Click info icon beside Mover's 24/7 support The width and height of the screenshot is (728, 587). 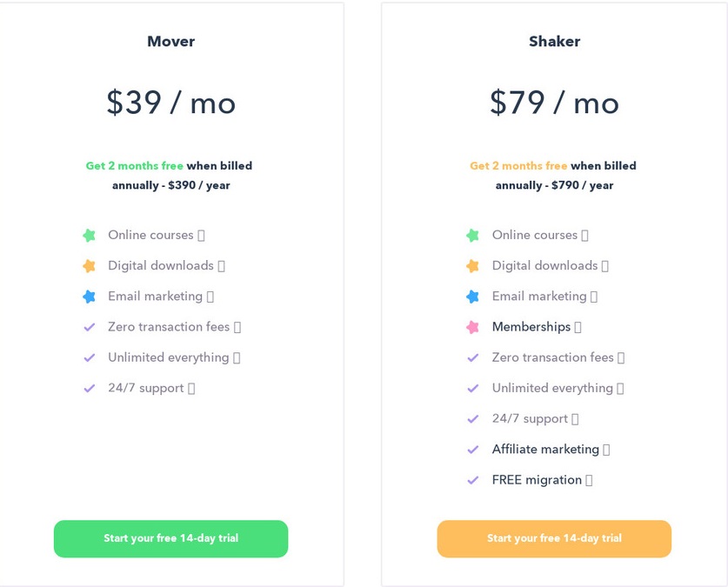pos(191,389)
